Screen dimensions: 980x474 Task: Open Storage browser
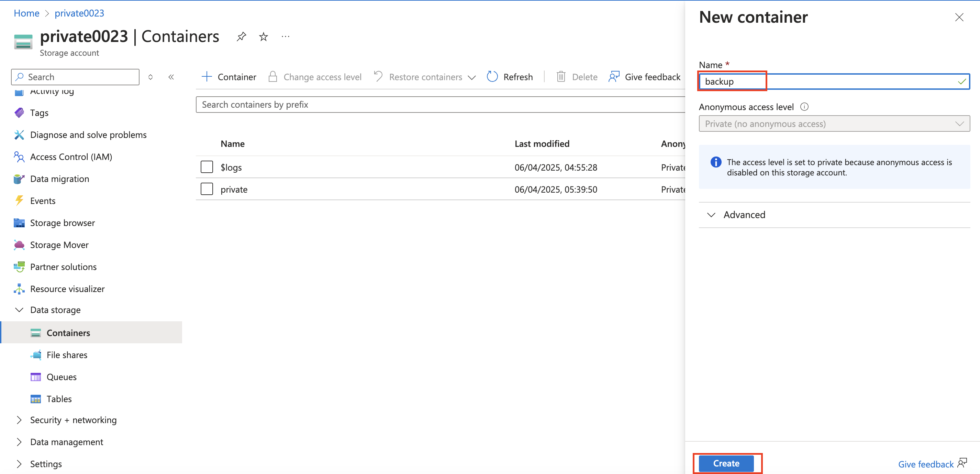(63, 223)
